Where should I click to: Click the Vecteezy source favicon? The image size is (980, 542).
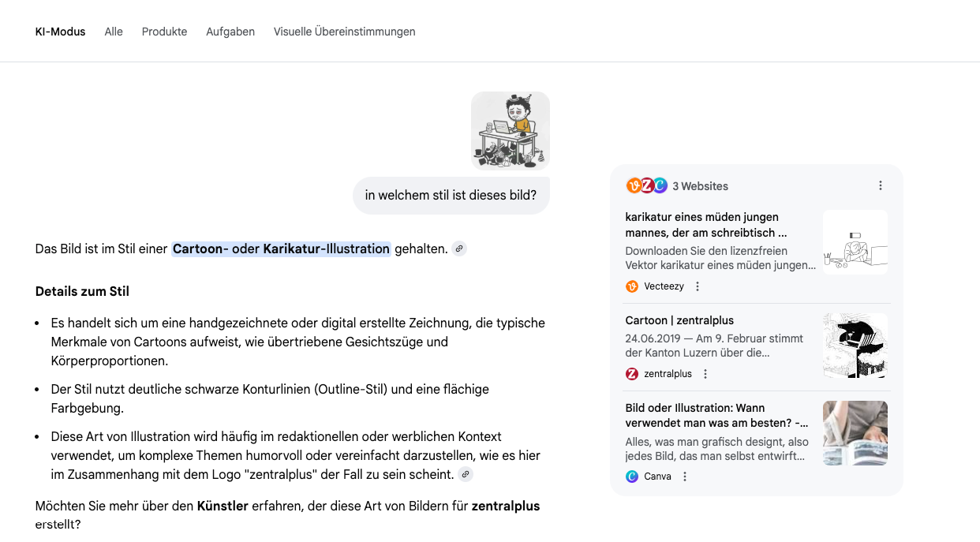(632, 286)
